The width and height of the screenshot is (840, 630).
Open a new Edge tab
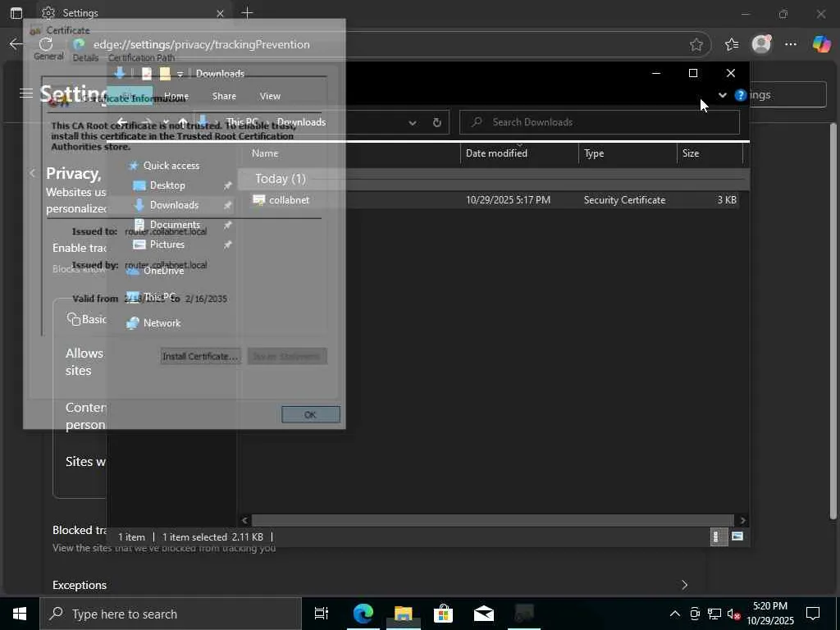(x=247, y=13)
